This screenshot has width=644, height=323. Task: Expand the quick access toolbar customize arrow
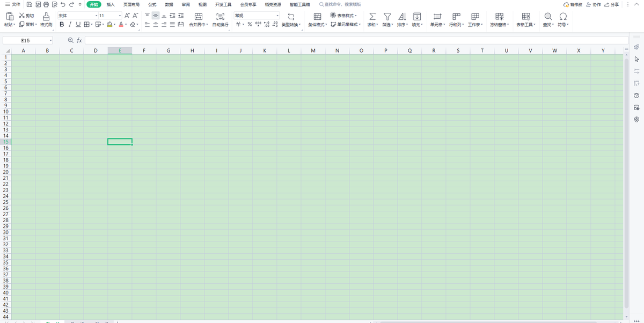pyautogui.click(x=80, y=4)
